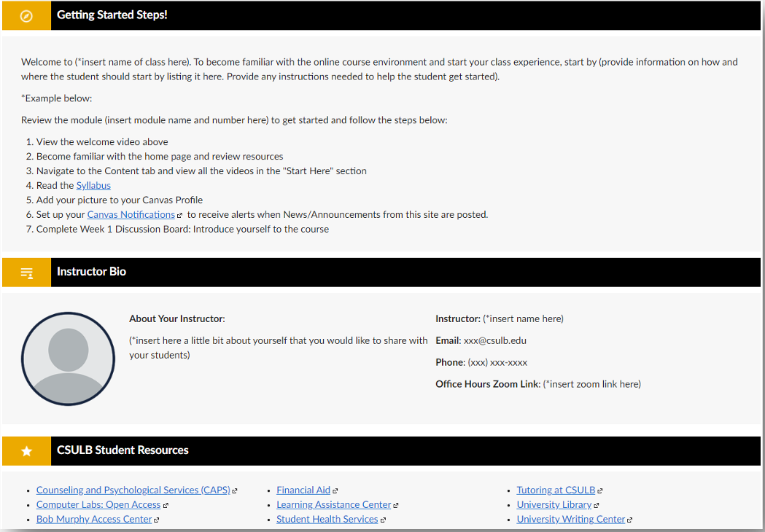
Task: Click 'Complete Week 1 Discussion Board' step
Action: [x=182, y=229]
